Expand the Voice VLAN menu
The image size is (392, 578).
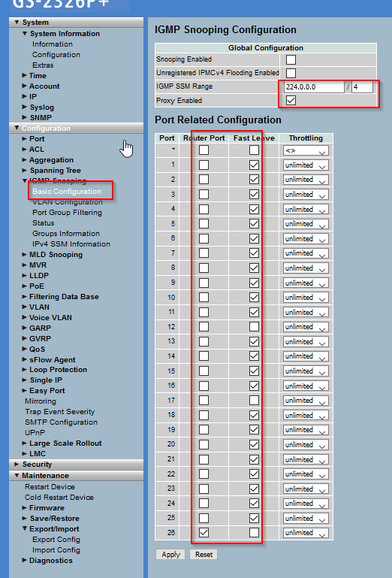click(47, 318)
